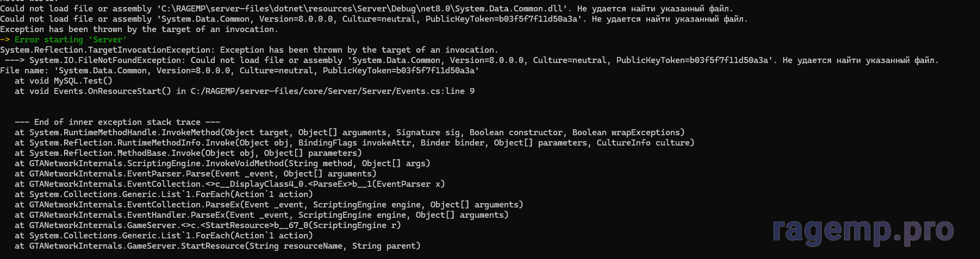Click the standalone "Exception has been thrown" line
The image size is (980, 259).
coord(139,29)
